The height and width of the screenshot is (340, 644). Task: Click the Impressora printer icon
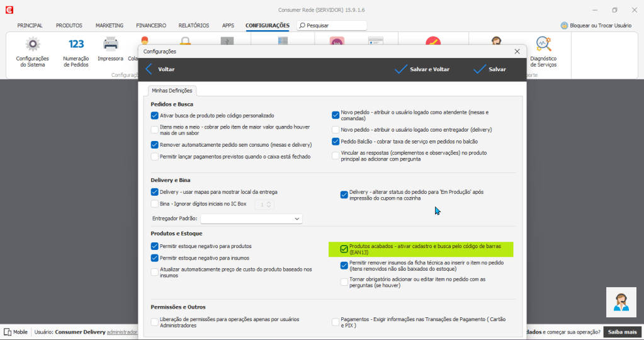111,44
